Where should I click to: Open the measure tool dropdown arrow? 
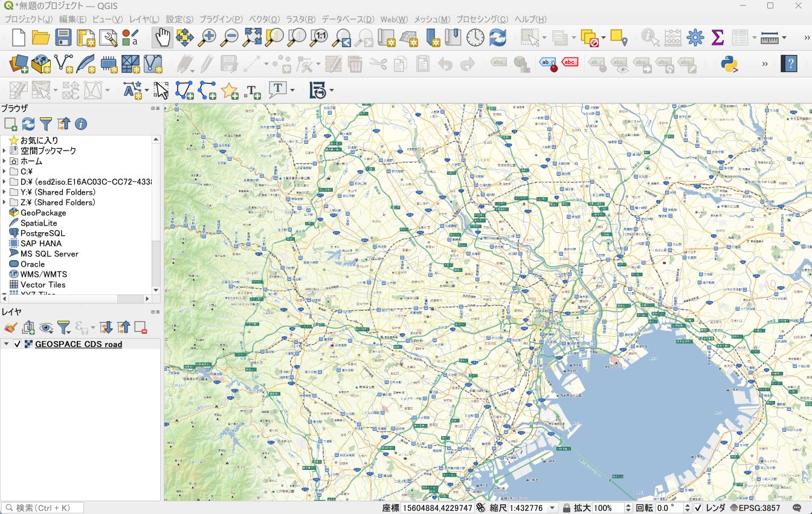coord(784,37)
